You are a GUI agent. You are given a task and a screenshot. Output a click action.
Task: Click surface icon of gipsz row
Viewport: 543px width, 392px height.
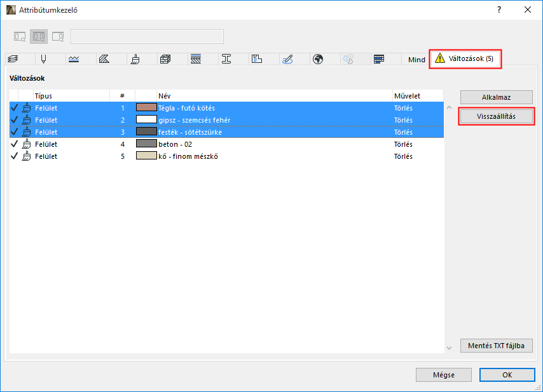click(26, 120)
